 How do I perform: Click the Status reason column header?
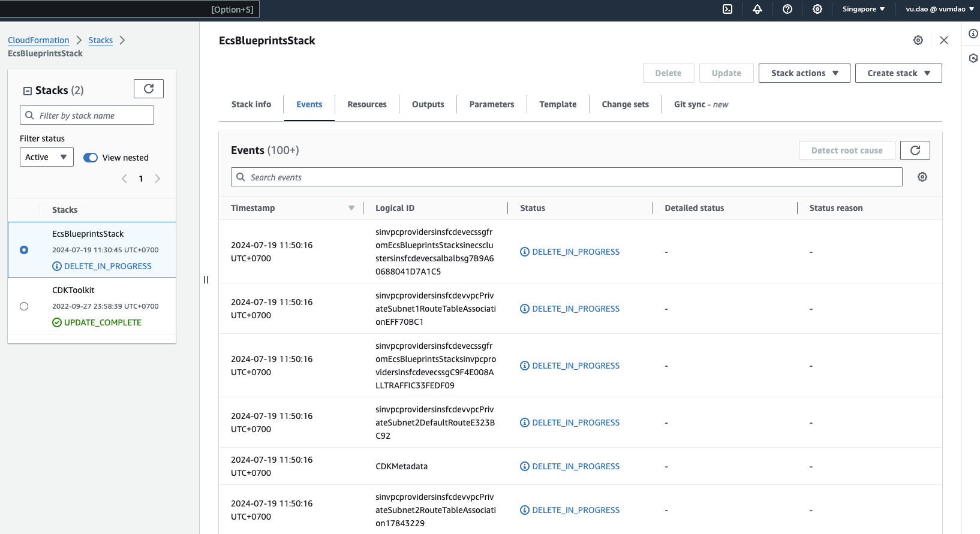836,208
